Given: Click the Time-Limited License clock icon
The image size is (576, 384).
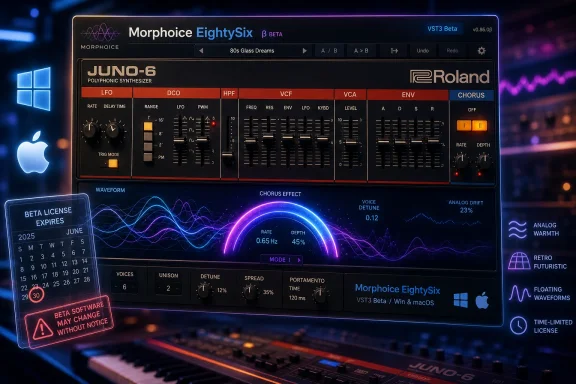Looking at the screenshot, I should (518, 325).
